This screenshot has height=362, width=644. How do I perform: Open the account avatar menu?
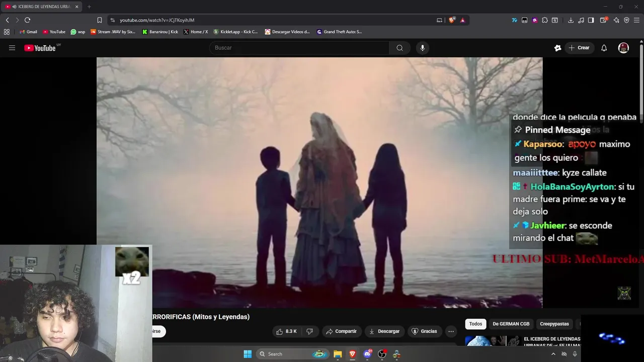[x=623, y=48]
